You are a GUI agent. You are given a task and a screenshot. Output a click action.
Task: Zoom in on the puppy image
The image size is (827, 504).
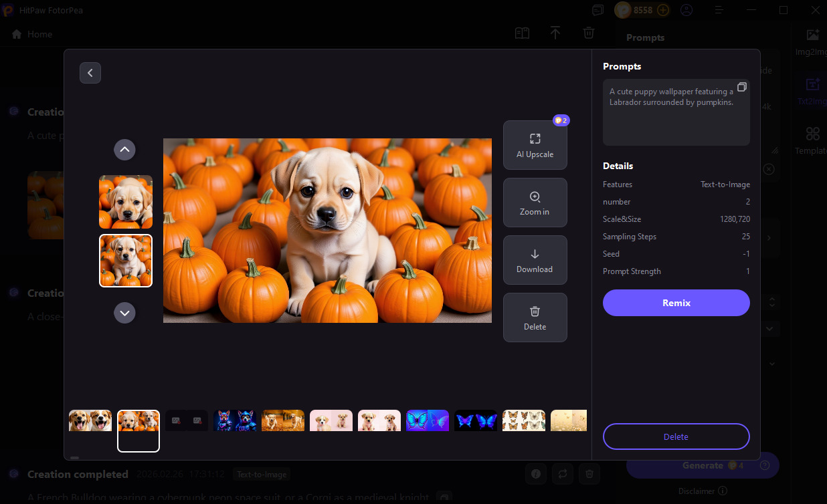(x=535, y=203)
